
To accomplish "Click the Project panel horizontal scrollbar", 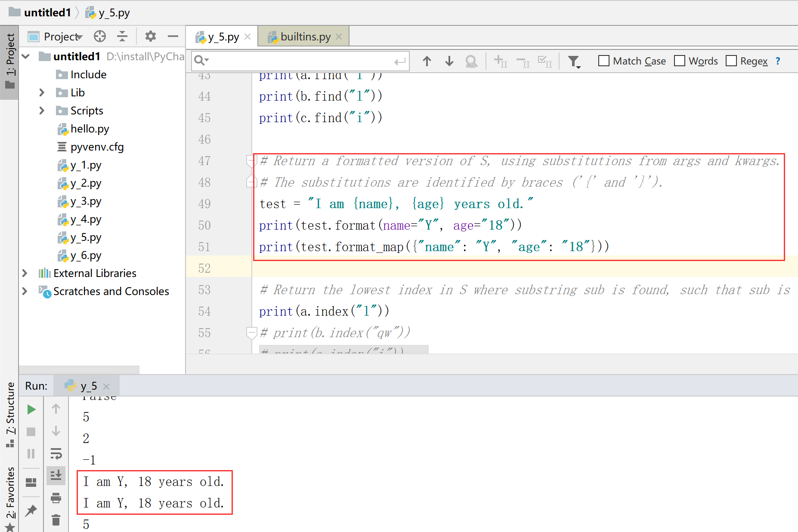I will [79, 370].
